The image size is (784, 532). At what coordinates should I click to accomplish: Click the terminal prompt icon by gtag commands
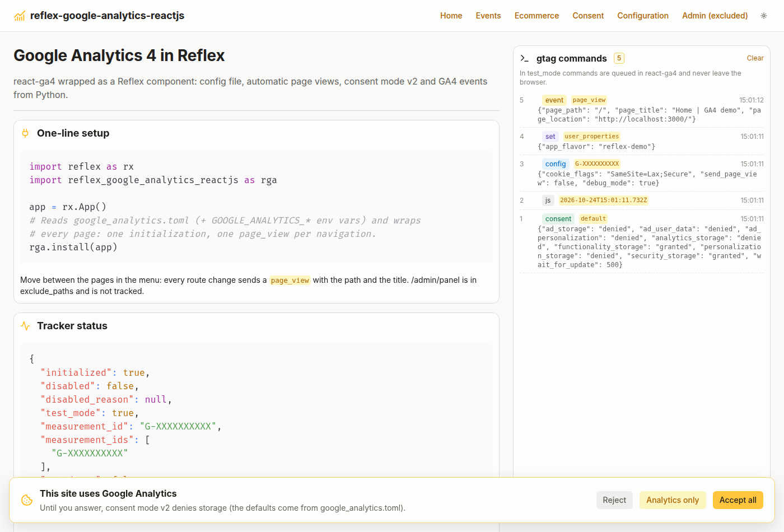click(x=525, y=58)
